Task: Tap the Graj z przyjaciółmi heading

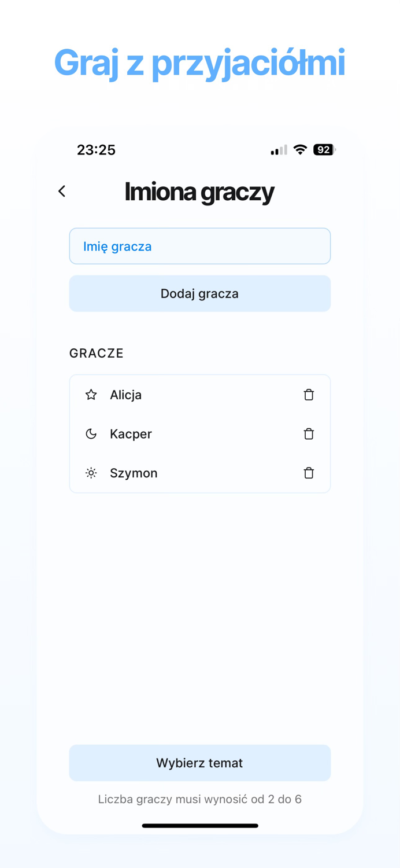Action: 200,62
